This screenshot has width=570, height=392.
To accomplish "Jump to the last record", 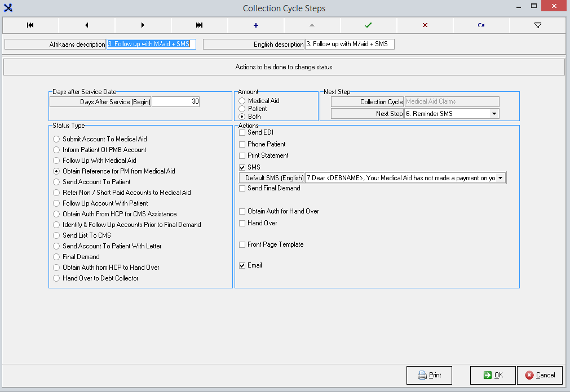I will pyautogui.click(x=200, y=25).
